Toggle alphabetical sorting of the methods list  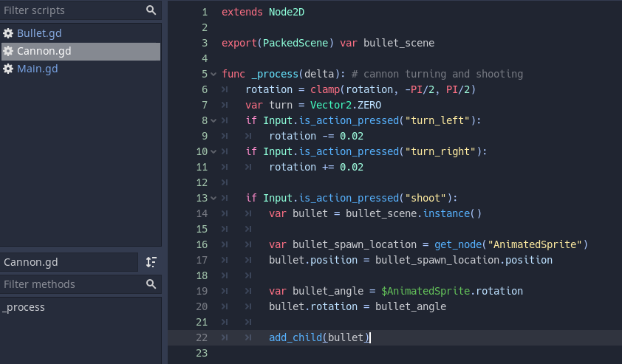coord(151,262)
